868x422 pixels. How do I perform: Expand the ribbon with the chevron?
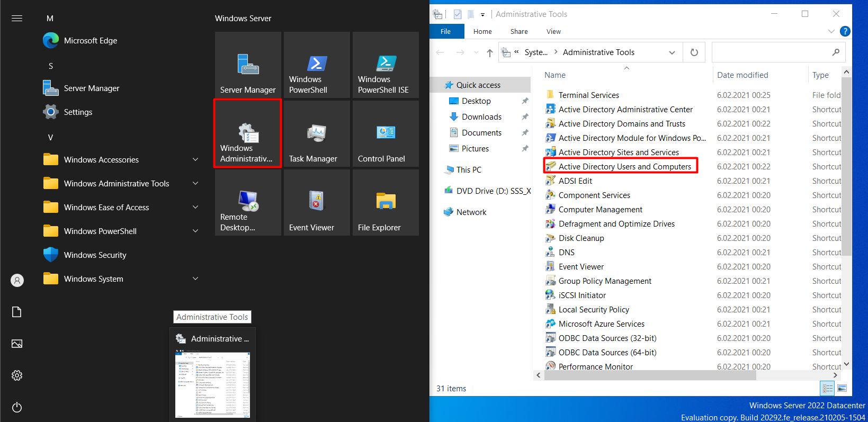(x=831, y=32)
